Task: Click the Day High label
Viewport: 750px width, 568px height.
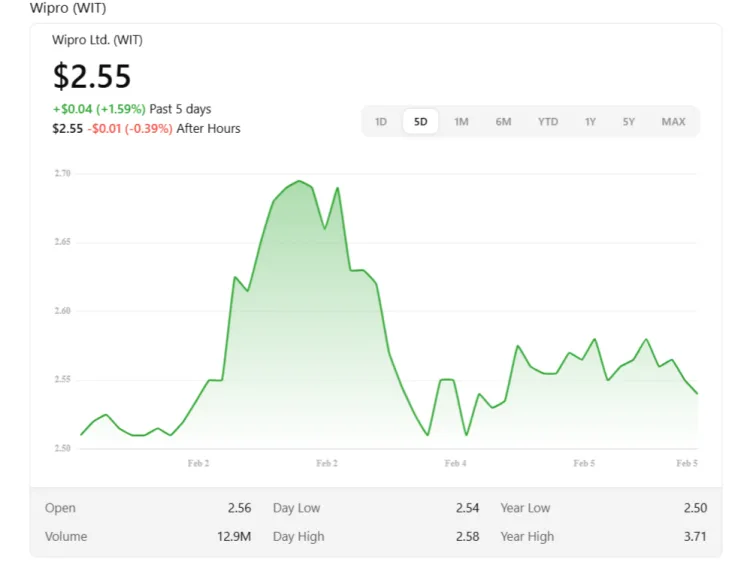Action: (x=298, y=536)
